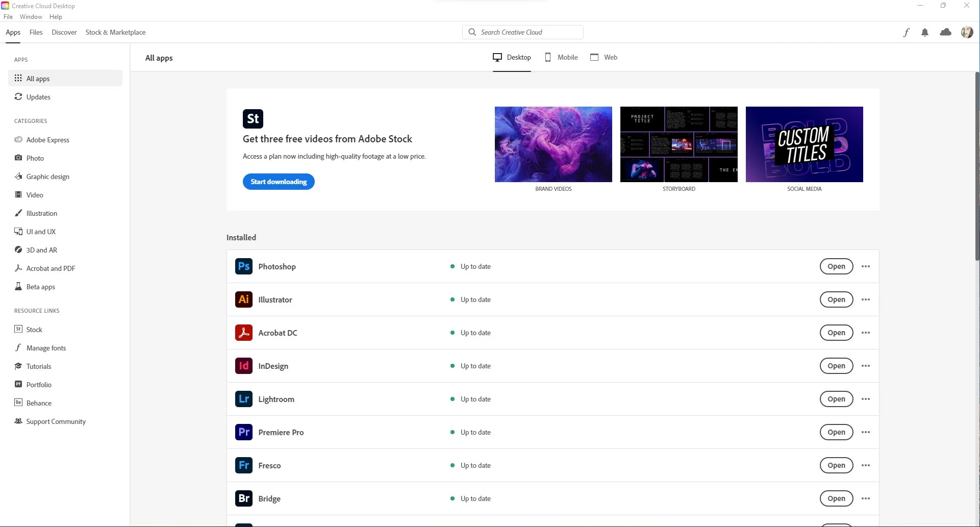Click the Lightroom app icon

pos(244,399)
